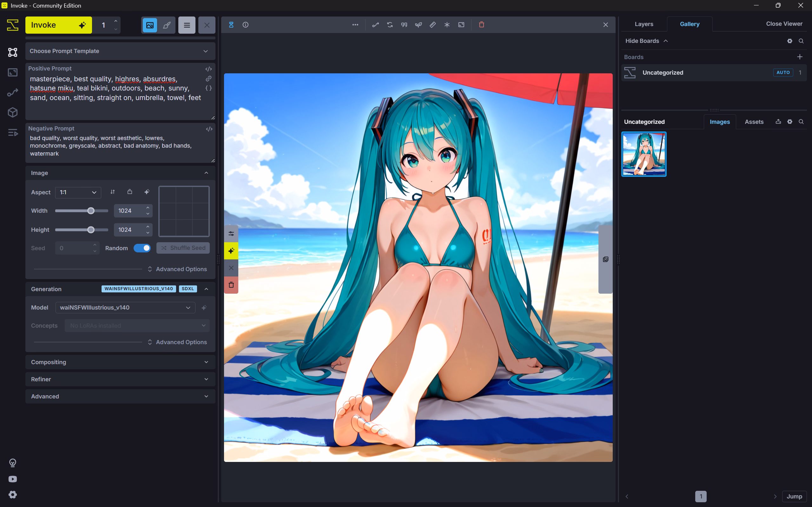Click the hourglass progress icon in viewer toolbar
This screenshot has height=507, width=812.
(x=231, y=25)
